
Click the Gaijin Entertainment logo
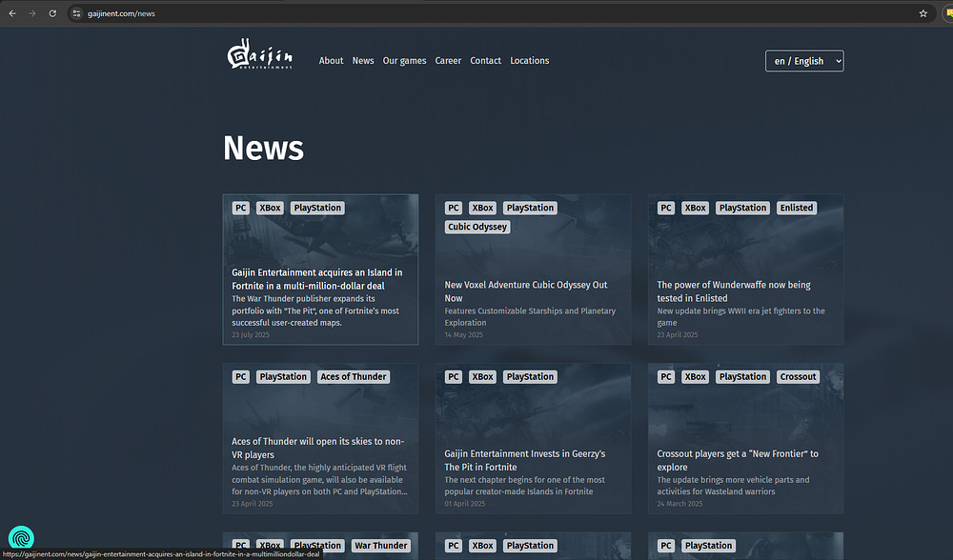(x=260, y=54)
